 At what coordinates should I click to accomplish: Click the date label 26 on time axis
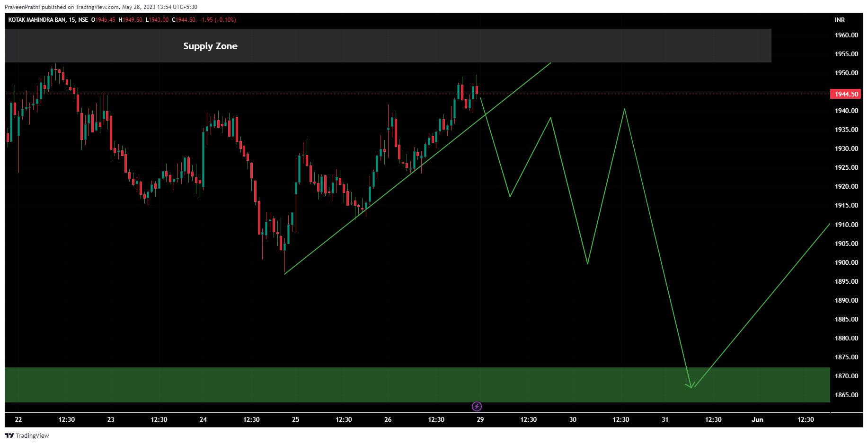[388, 419]
